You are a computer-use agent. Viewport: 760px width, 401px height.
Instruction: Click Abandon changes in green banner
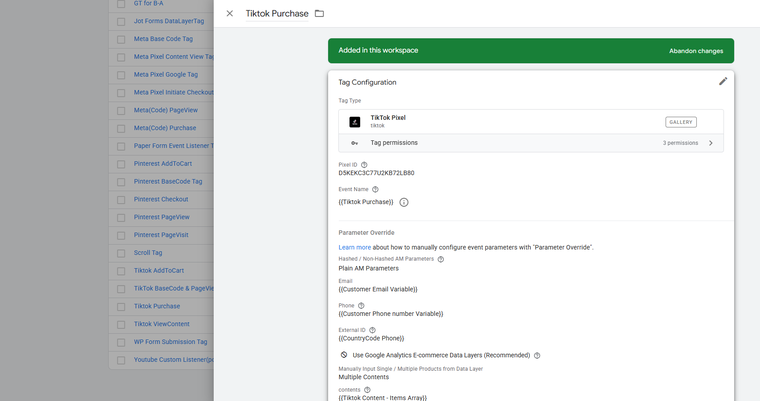pyautogui.click(x=696, y=51)
